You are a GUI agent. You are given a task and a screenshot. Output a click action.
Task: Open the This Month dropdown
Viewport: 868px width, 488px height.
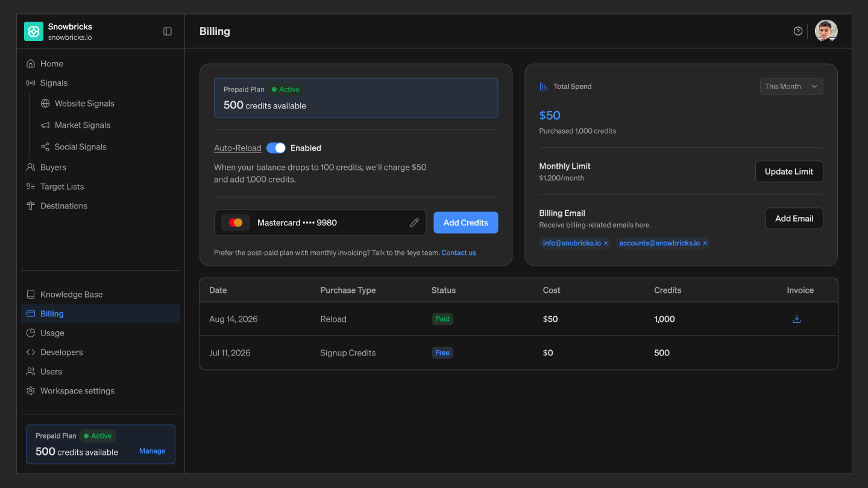[x=791, y=86]
